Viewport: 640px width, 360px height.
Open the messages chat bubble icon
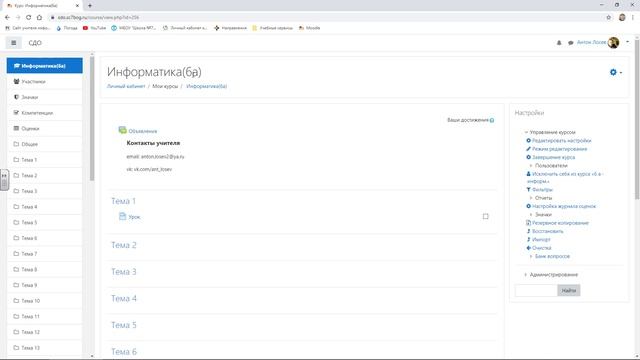571,42
